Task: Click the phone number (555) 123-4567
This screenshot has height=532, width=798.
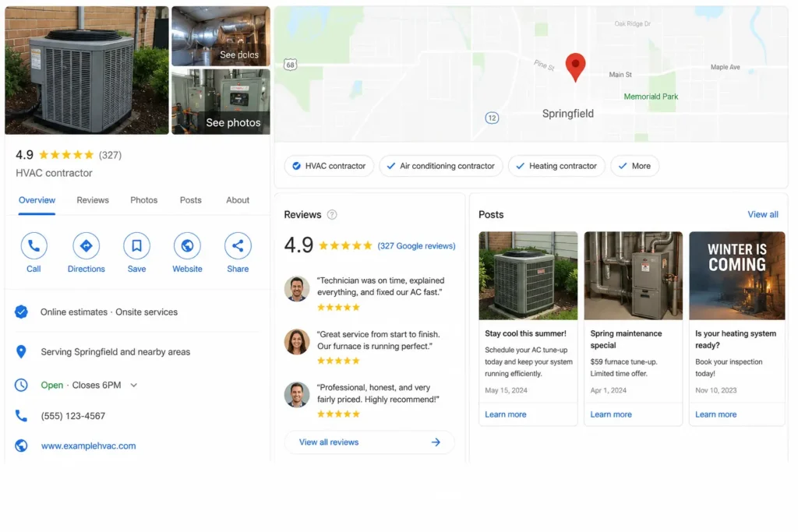Action: pyautogui.click(x=73, y=415)
